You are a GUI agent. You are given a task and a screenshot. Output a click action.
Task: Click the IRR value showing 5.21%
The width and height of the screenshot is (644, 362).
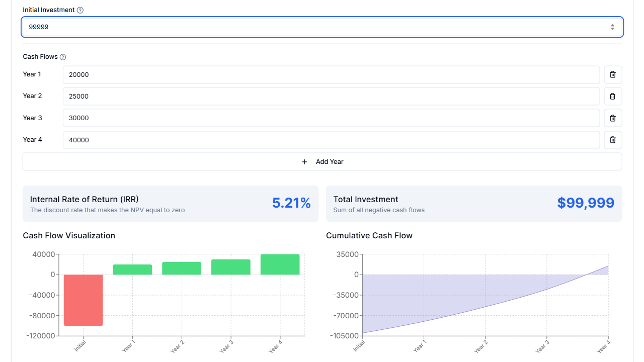pos(291,203)
